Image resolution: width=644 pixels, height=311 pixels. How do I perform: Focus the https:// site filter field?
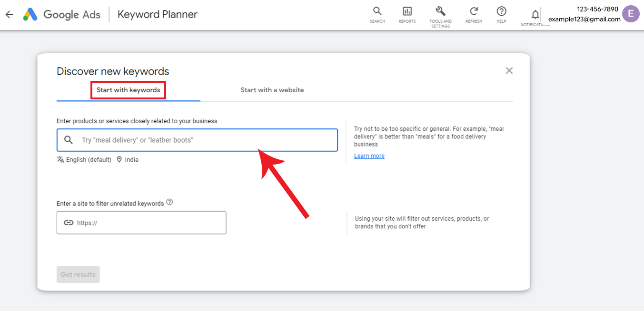tap(141, 223)
